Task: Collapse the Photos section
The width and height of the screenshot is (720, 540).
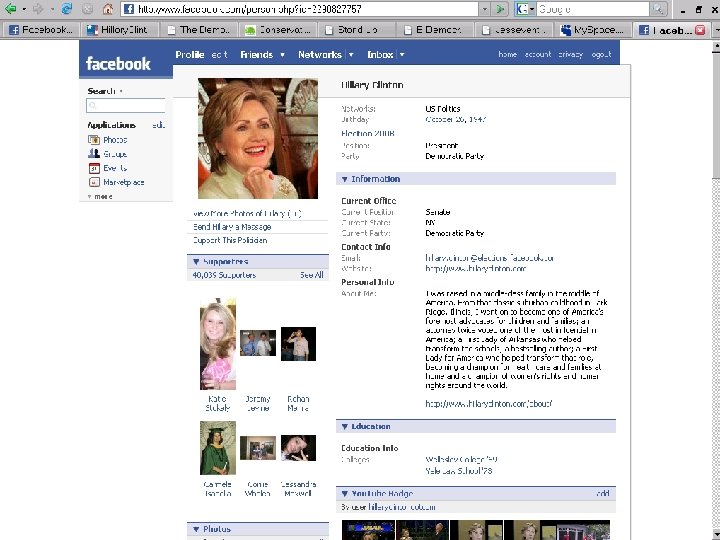Action: click(x=196, y=529)
